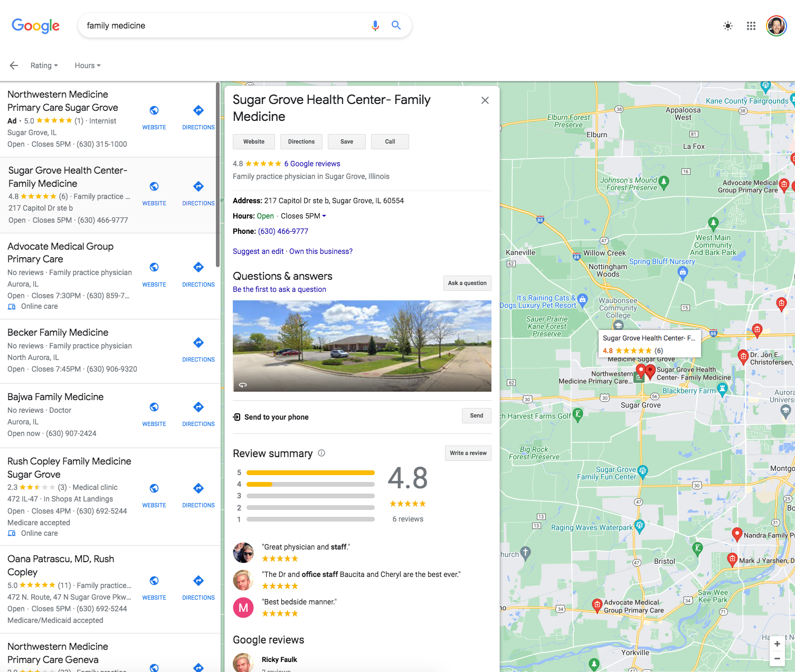
Task: Open the Rating filter dropdown
Action: pyautogui.click(x=44, y=65)
